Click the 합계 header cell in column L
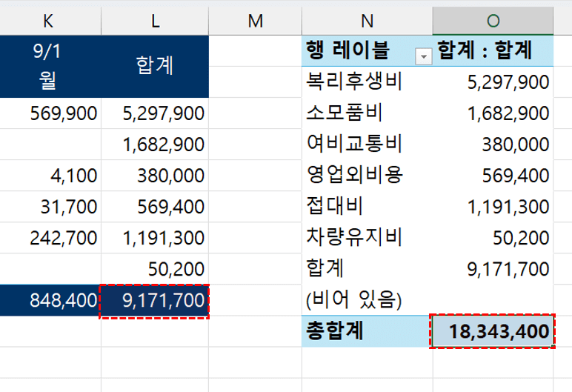Viewport: 572px width, 392px height. coord(155,67)
